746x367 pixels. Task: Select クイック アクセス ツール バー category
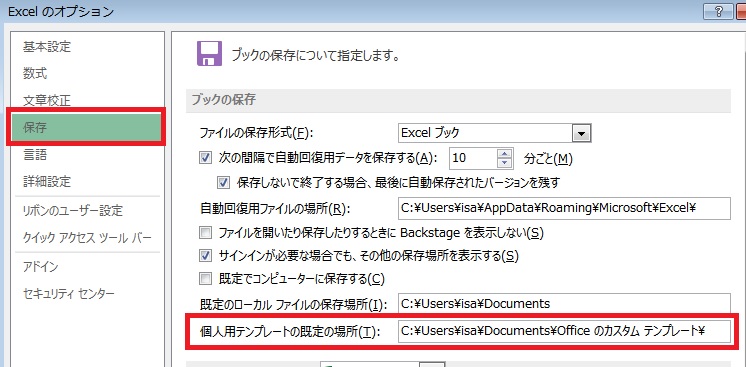pyautogui.click(x=87, y=237)
